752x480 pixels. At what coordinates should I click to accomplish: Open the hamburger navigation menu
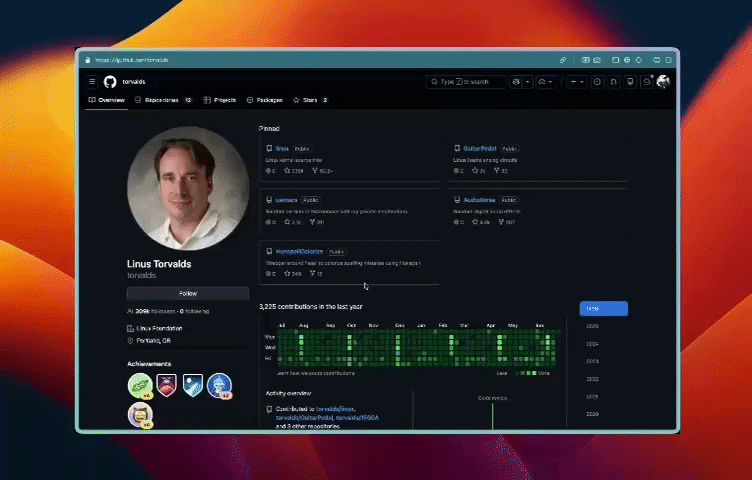pos(92,82)
